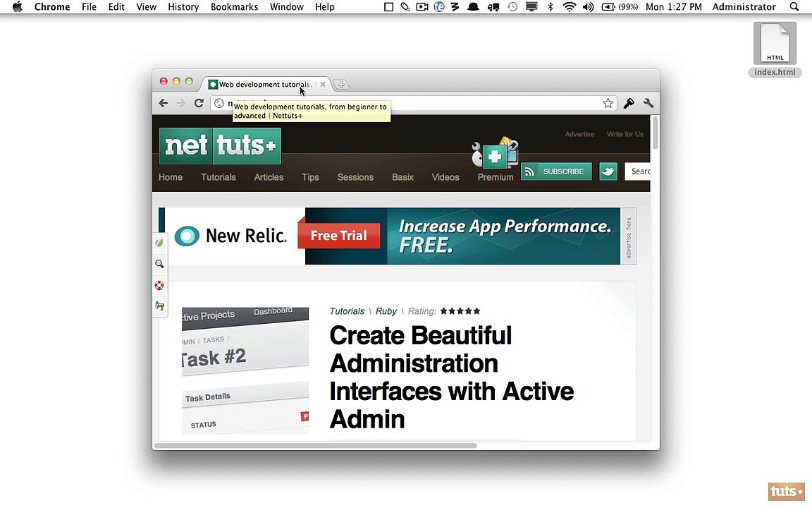
Task: Open Chrome wrench settings menu
Action: click(x=648, y=103)
